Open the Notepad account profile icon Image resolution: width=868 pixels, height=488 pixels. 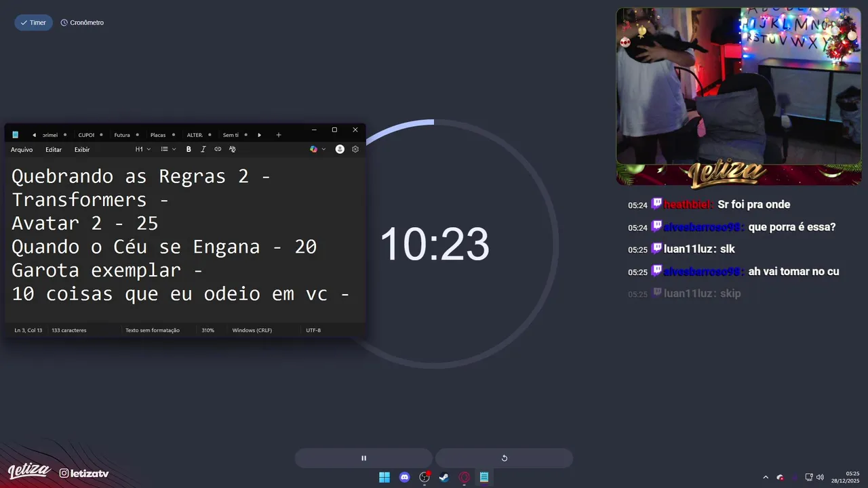tap(340, 149)
